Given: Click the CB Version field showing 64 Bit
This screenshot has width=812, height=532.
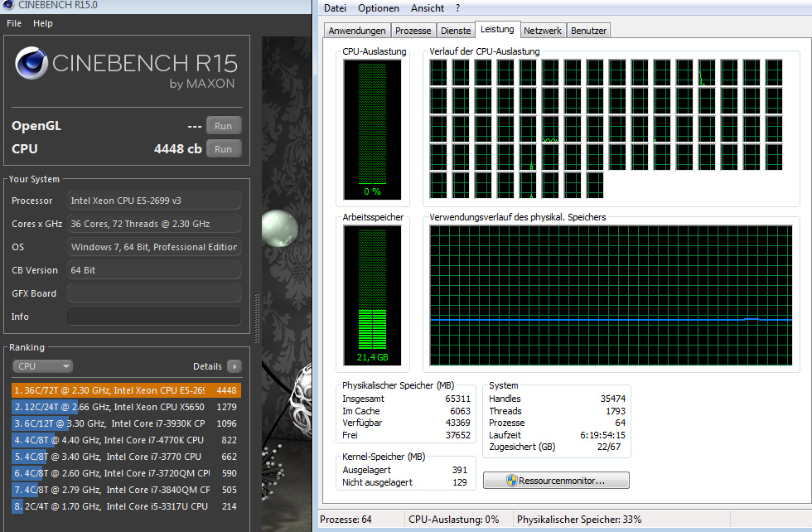Looking at the screenshot, I should point(154,270).
